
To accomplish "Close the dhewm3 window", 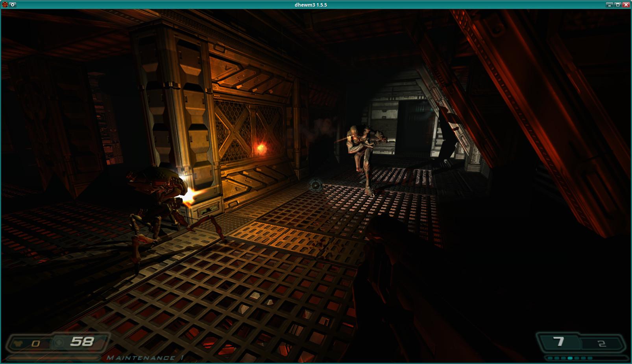I will pyautogui.click(x=626, y=5).
